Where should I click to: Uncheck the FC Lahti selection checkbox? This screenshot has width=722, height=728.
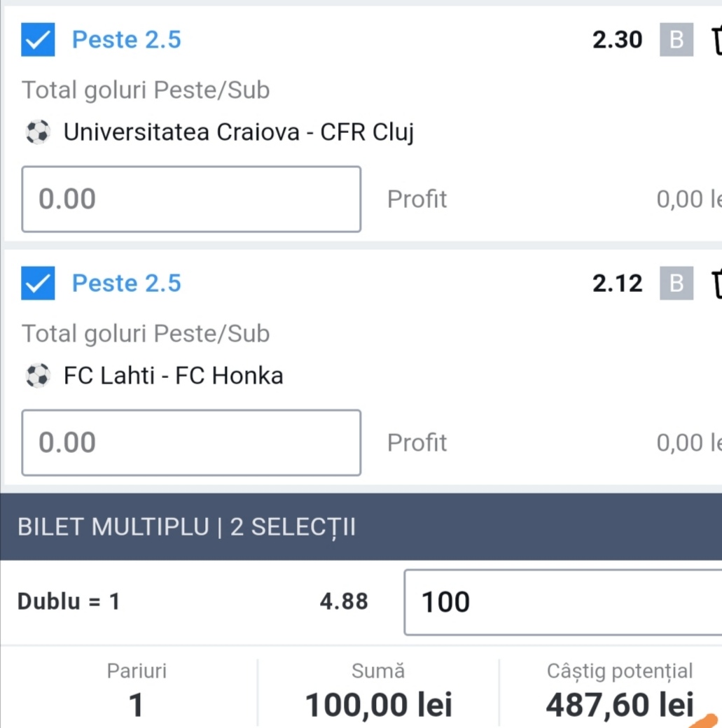[38, 283]
